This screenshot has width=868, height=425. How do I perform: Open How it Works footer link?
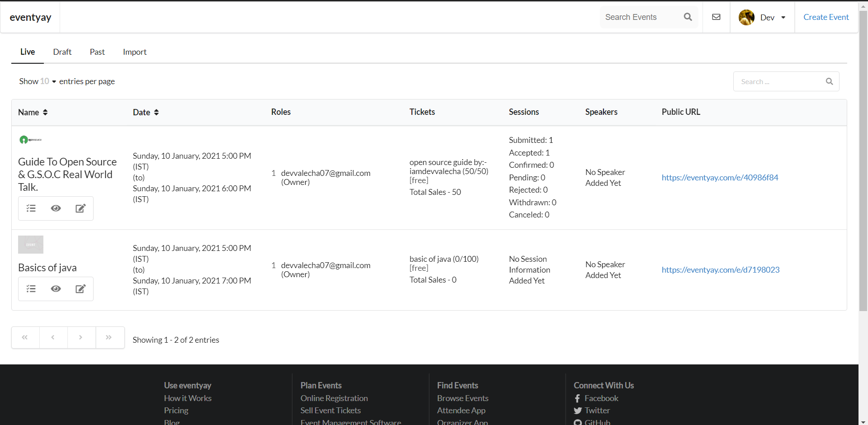188,398
